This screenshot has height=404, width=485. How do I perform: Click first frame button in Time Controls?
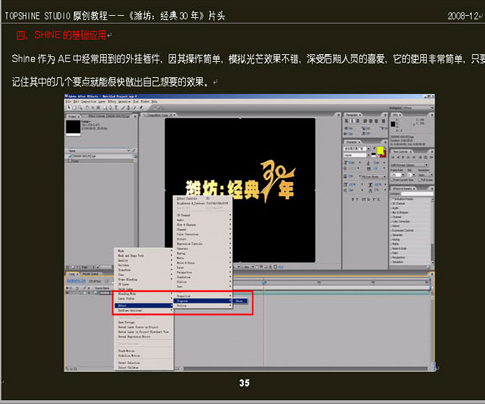(394, 158)
